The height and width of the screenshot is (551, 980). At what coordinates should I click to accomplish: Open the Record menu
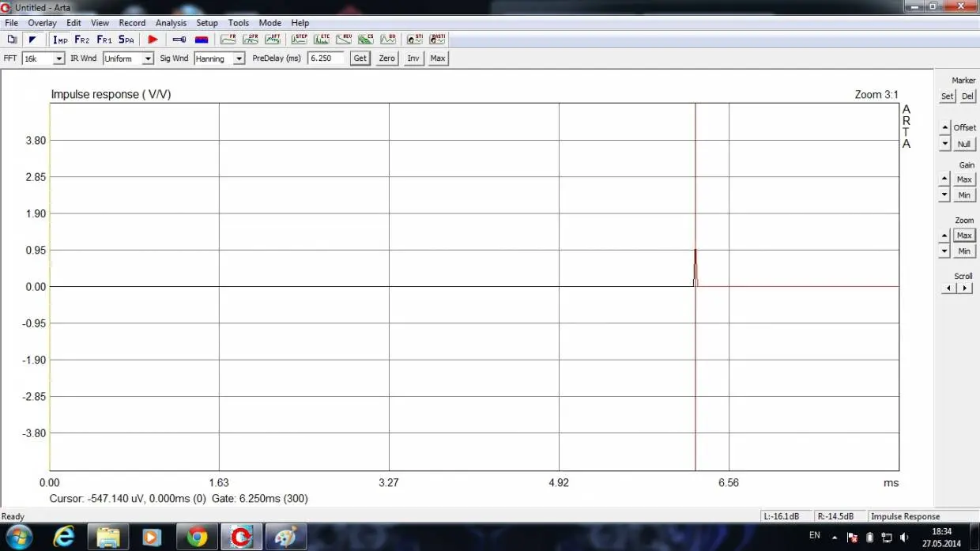132,23
